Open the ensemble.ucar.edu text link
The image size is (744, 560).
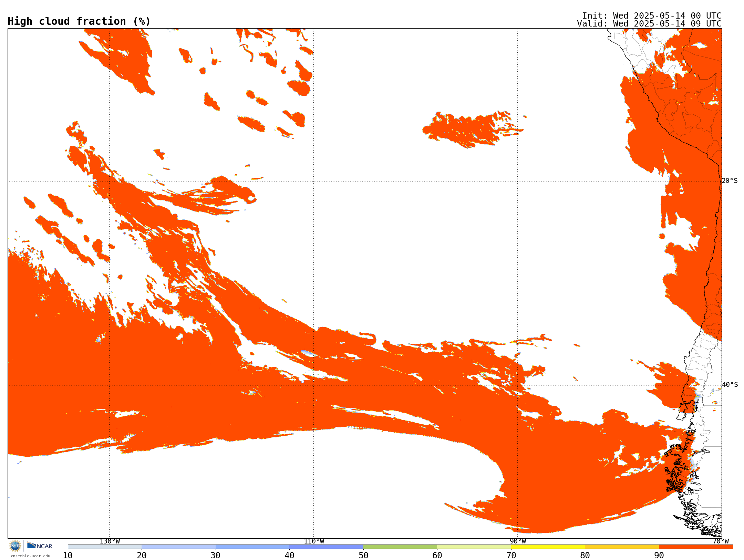[31, 556]
